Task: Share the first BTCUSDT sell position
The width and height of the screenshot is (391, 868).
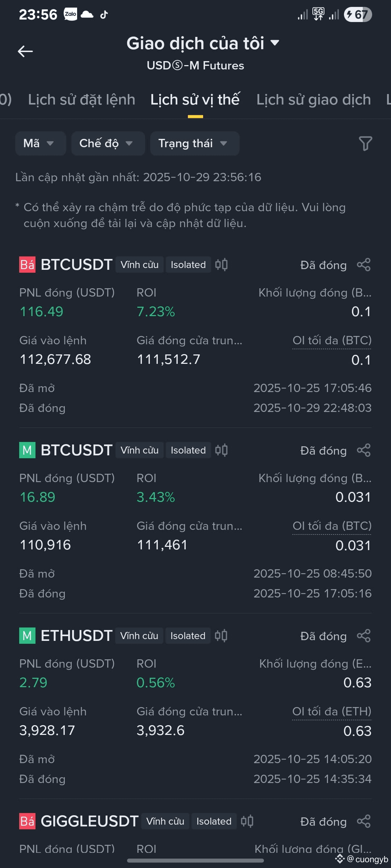Action: coord(364,265)
